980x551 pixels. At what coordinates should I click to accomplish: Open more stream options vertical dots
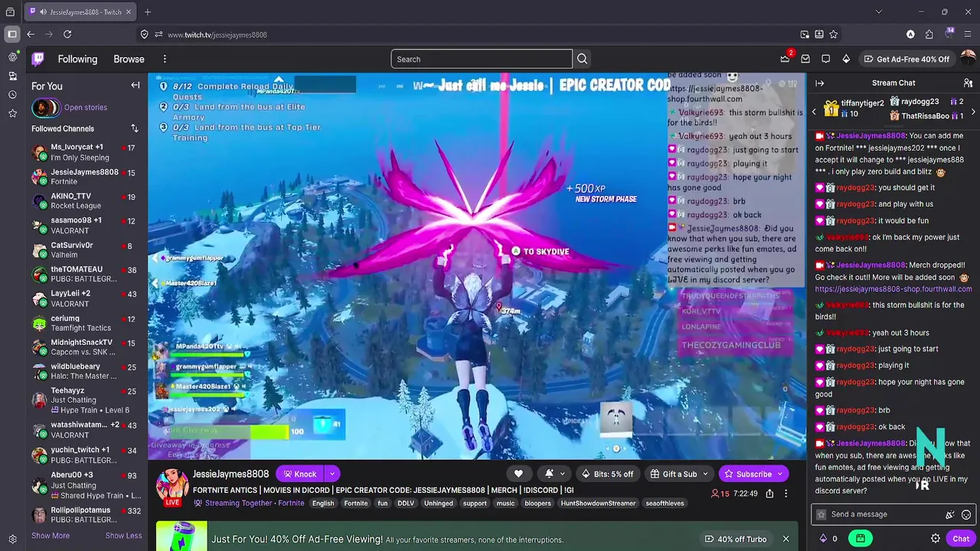tap(786, 494)
